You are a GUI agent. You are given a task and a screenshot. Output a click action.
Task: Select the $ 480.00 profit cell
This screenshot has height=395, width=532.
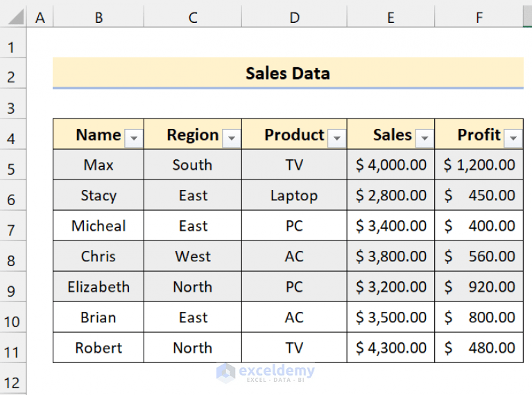click(x=479, y=348)
